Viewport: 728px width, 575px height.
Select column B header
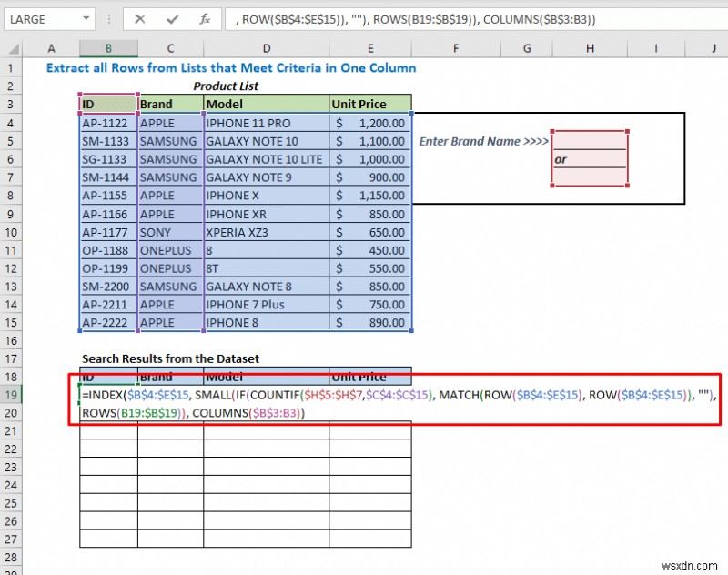[x=108, y=48]
